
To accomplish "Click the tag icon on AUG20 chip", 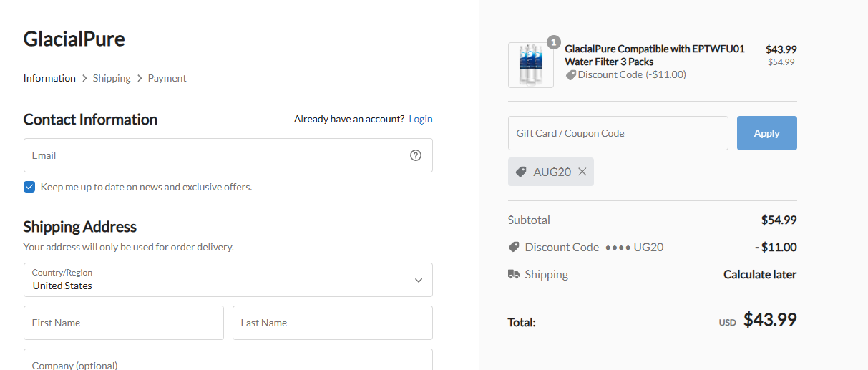I will (521, 172).
